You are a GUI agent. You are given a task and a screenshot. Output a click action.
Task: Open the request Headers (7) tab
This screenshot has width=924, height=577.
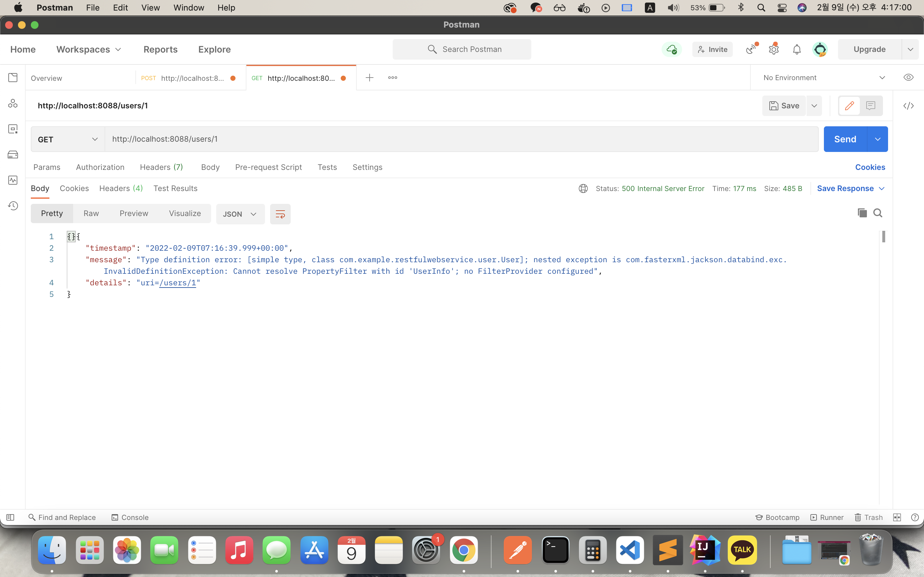pyautogui.click(x=161, y=167)
